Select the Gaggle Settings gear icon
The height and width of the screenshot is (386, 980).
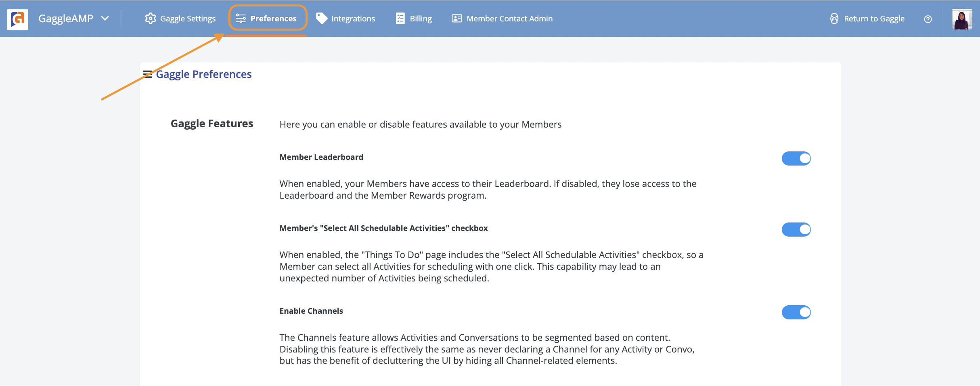click(x=150, y=18)
